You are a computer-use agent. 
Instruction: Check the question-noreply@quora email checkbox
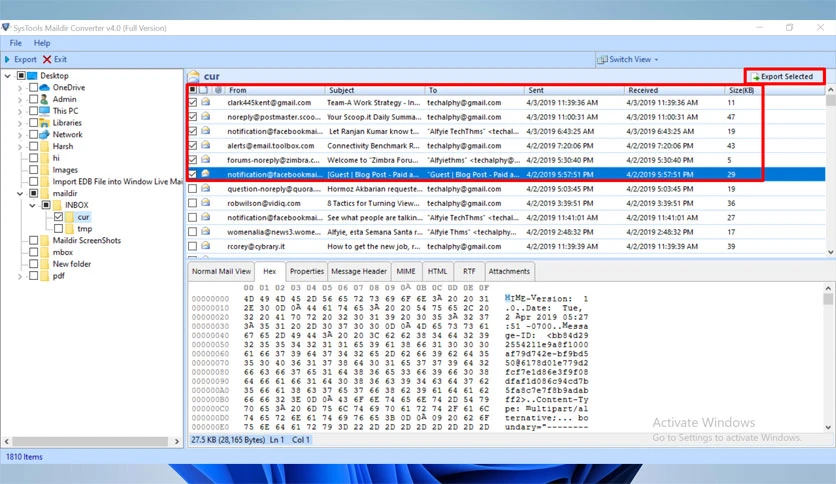coord(192,189)
